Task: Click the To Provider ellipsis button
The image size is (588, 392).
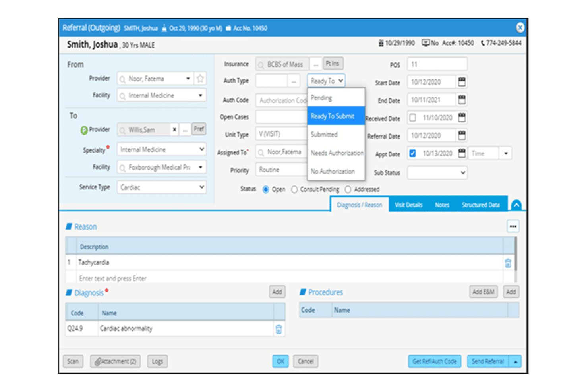Action: 185,129
